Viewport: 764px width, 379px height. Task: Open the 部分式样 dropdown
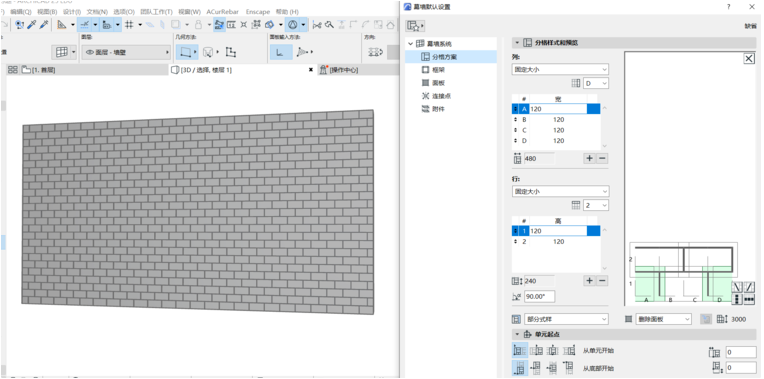click(566, 319)
